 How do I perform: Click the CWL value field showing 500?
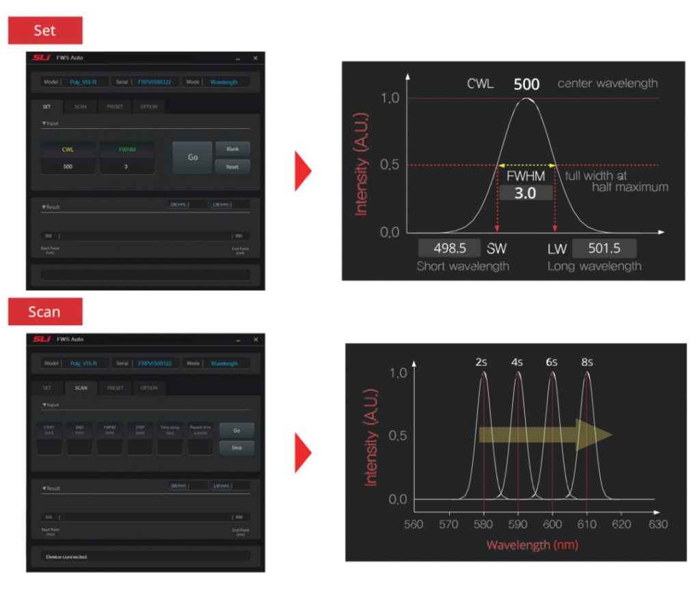pyautogui.click(x=68, y=167)
